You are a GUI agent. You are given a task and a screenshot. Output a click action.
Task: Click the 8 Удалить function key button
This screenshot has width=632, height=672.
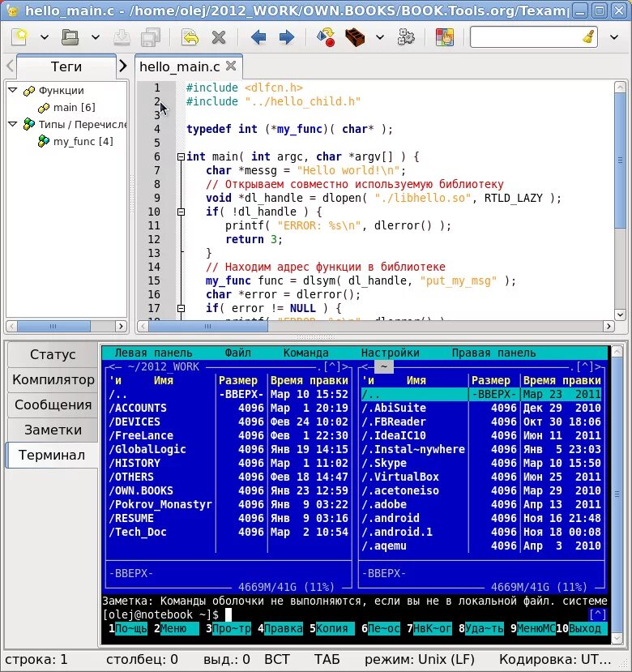click(481, 628)
